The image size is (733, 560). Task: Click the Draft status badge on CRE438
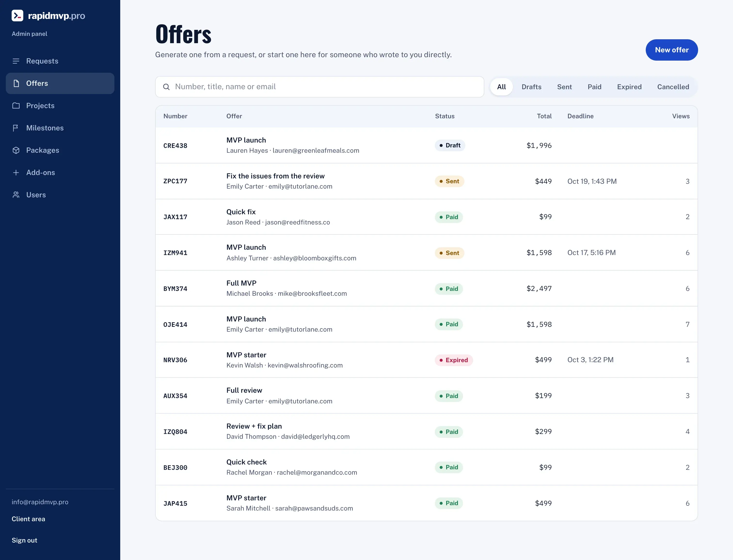450,145
